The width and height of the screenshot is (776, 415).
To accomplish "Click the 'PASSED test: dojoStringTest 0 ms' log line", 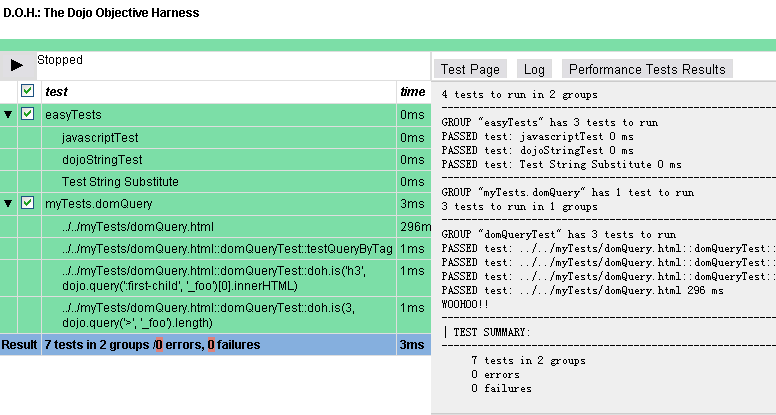I will [537, 150].
